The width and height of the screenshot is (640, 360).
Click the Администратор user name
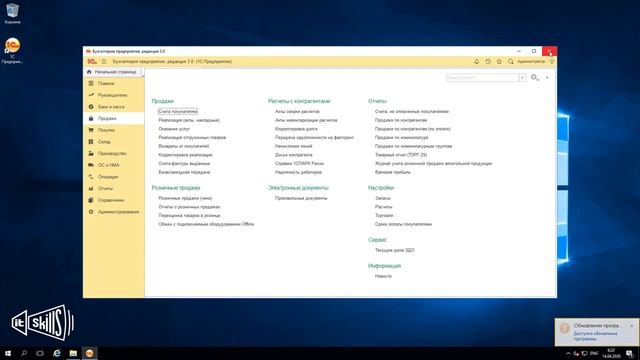531,62
